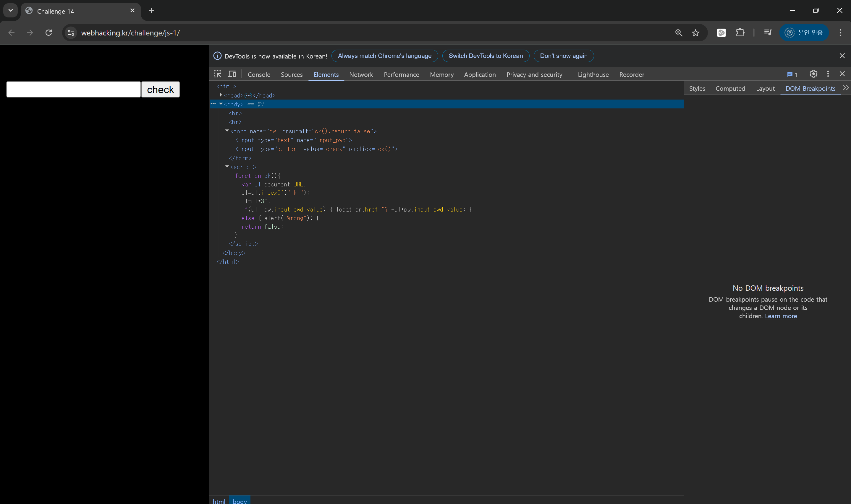Switch to the Layout sidebar tab
The width and height of the screenshot is (851, 504).
click(765, 88)
